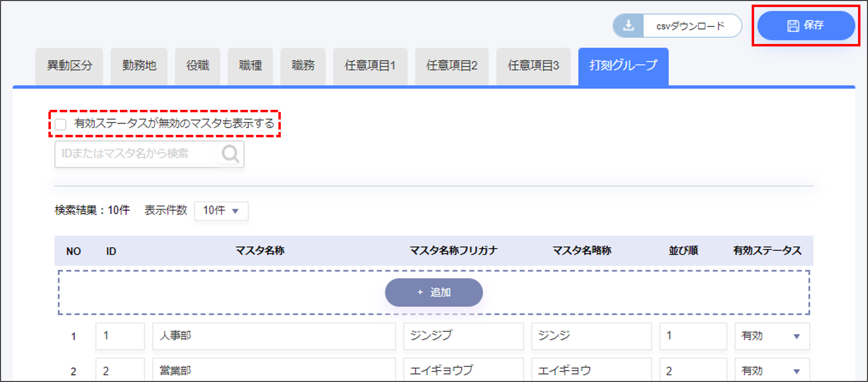Click the magnifying glass search icon
Viewport: 868px width, 382px height.
pos(230,154)
